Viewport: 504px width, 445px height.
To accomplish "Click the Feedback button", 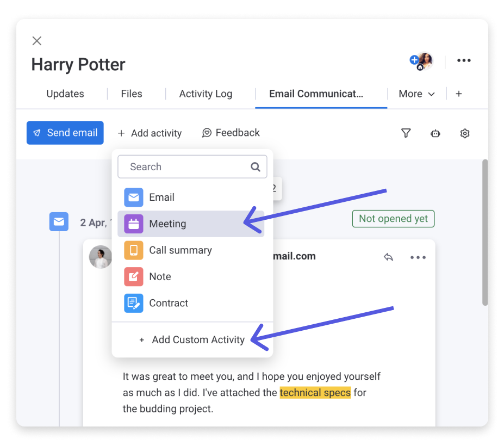I will 231,133.
